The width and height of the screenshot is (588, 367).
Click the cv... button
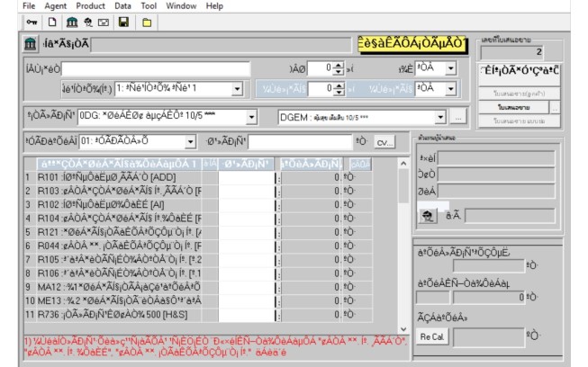[384, 142]
